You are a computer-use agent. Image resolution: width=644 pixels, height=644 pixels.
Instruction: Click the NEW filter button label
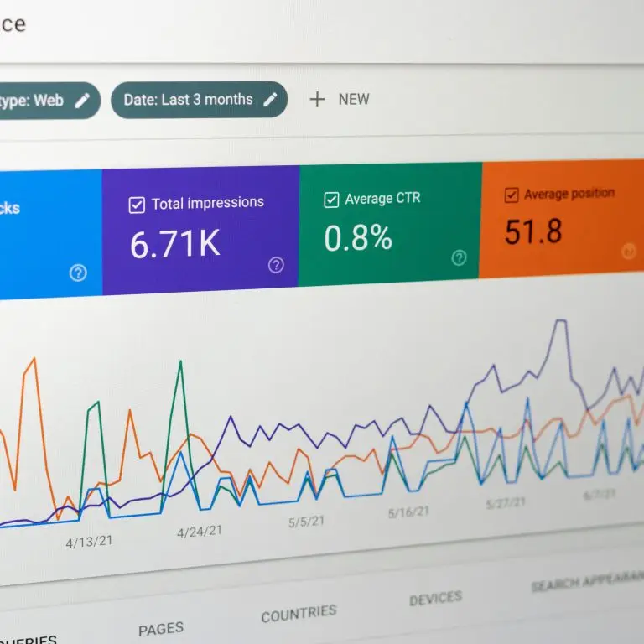pos(354,99)
